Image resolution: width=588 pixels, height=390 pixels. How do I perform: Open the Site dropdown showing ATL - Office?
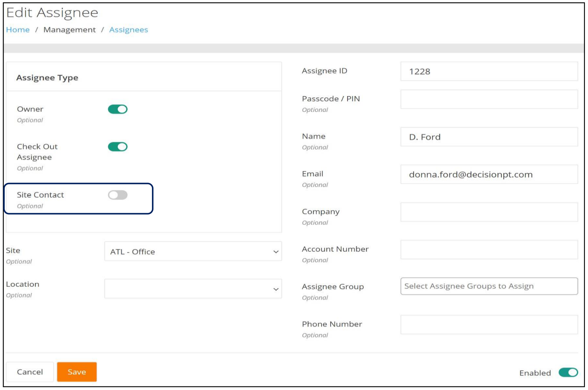tap(193, 251)
